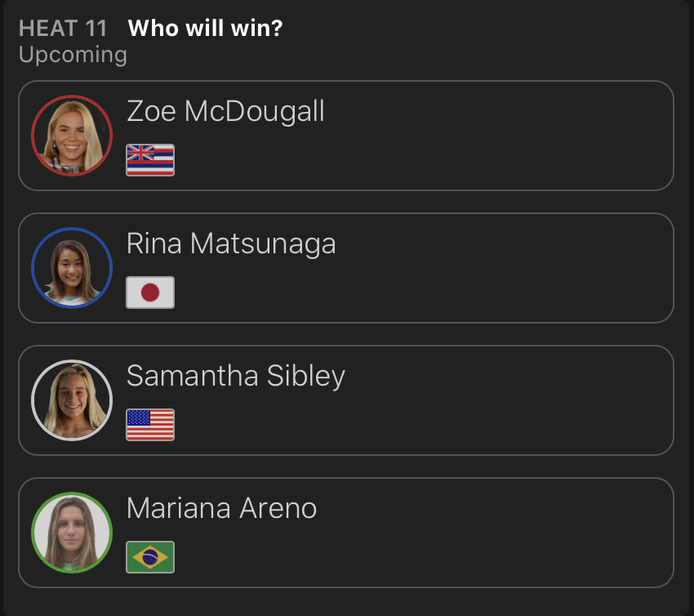Click the 'Who will win?' heading
This screenshot has width=694, height=616.
pyautogui.click(x=206, y=29)
